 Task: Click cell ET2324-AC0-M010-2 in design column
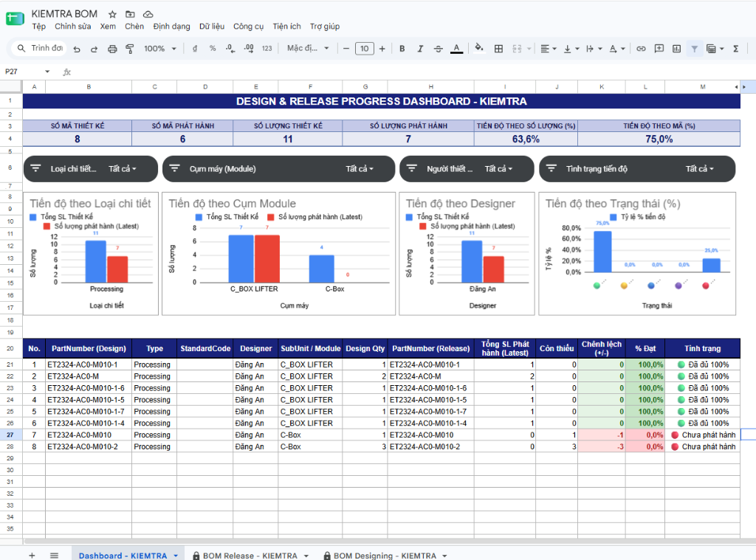(89, 447)
